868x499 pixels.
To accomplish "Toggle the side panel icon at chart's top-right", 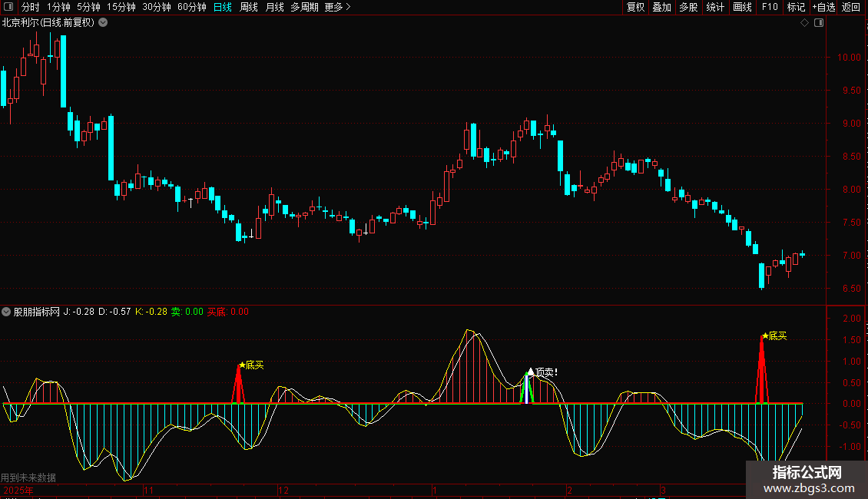I will (x=818, y=23).
